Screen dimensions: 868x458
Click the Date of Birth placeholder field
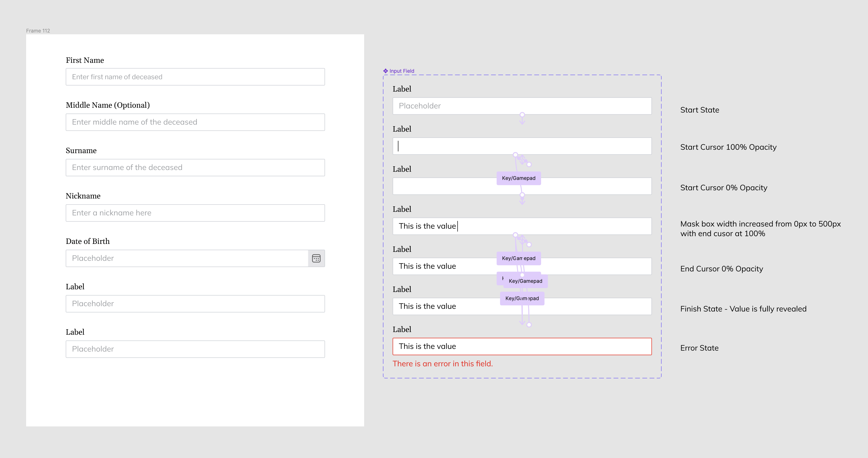pyautogui.click(x=187, y=258)
